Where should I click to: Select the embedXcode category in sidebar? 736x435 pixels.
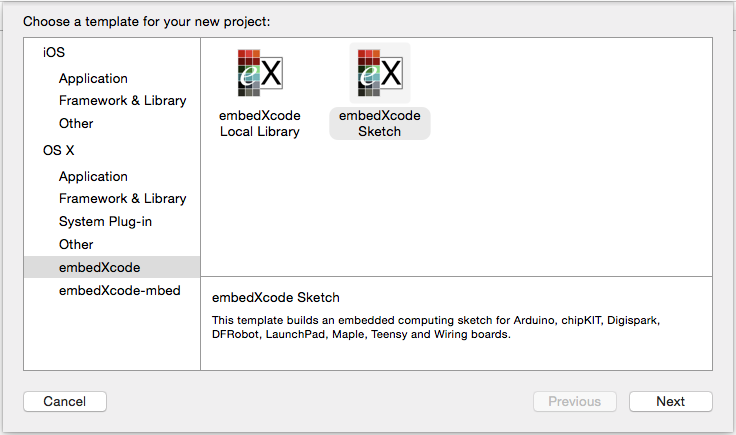pos(112,267)
